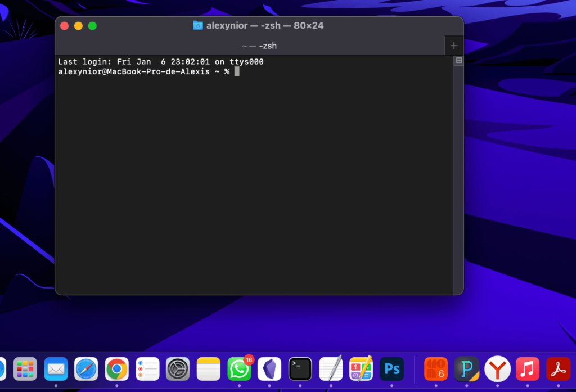
Task: Open the Notes app from the Dock
Action: 208,370
